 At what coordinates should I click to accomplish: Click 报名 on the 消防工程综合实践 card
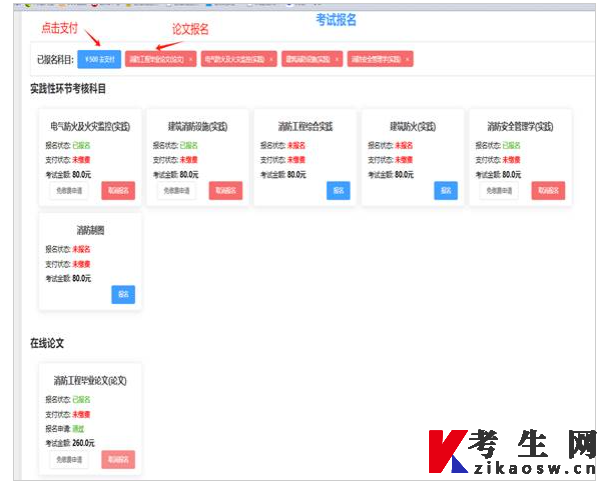(338, 191)
